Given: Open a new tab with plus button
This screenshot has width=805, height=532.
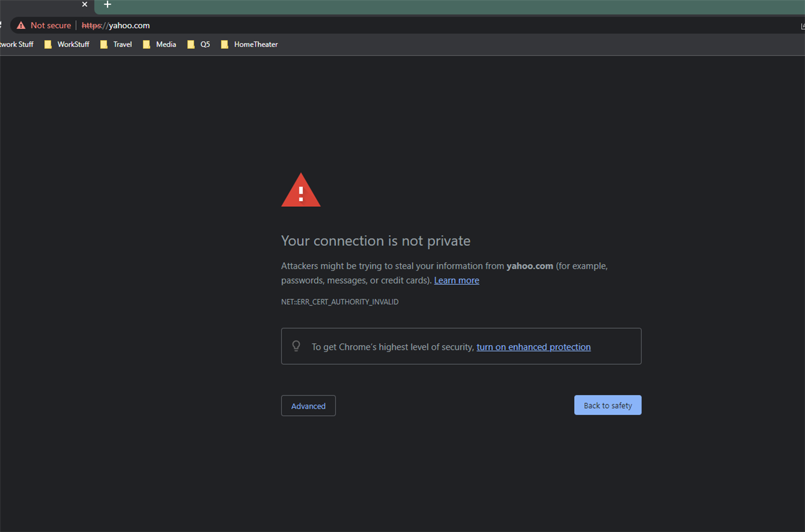Looking at the screenshot, I should click(x=108, y=4).
